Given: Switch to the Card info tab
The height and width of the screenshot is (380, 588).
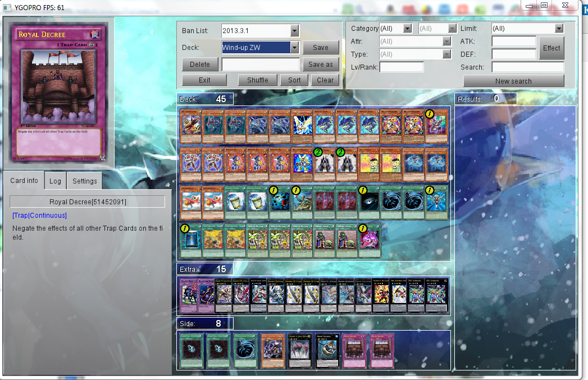Looking at the screenshot, I should pos(24,181).
